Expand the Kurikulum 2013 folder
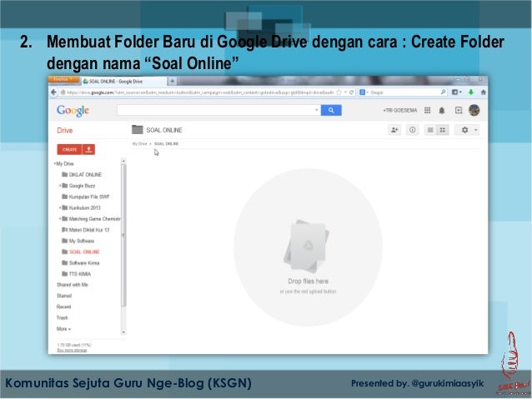Image resolution: width=532 pixels, height=399 pixels. [x=60, y=207]
